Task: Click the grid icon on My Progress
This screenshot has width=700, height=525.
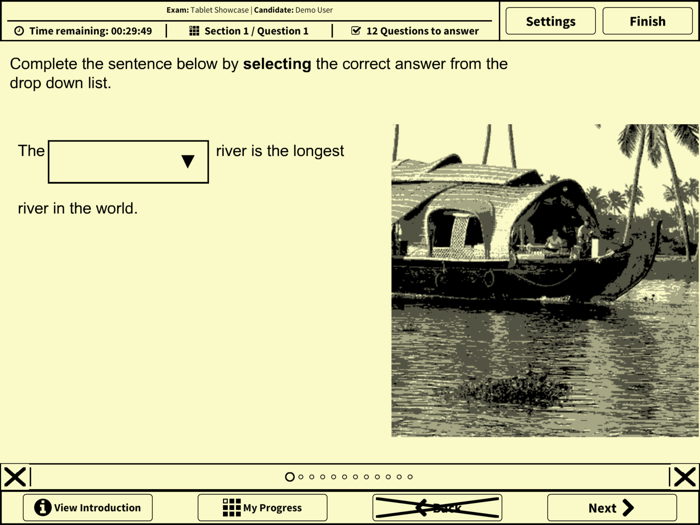Action: 232,508
